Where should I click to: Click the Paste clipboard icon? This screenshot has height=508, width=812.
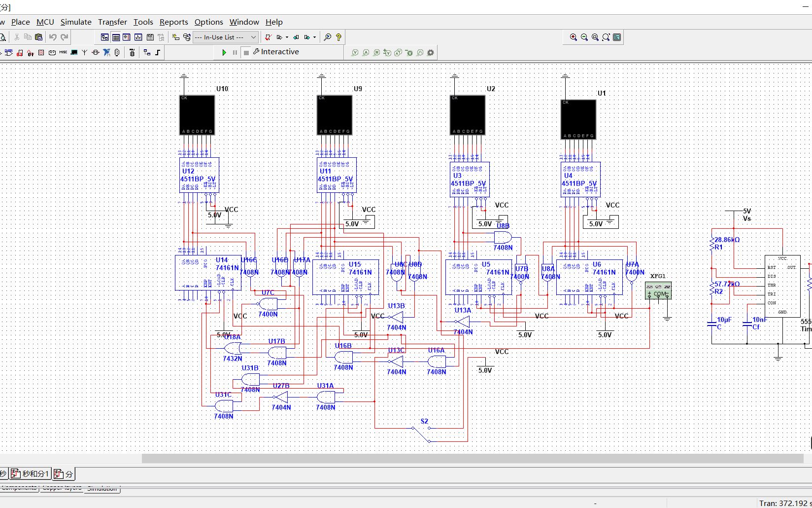point(38,37)
